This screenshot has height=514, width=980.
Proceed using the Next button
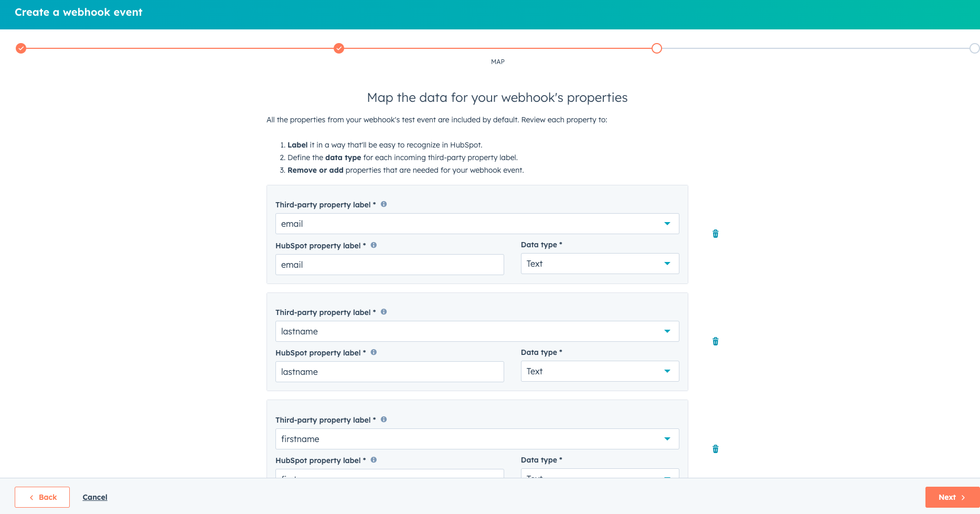(x=952, y=497)
